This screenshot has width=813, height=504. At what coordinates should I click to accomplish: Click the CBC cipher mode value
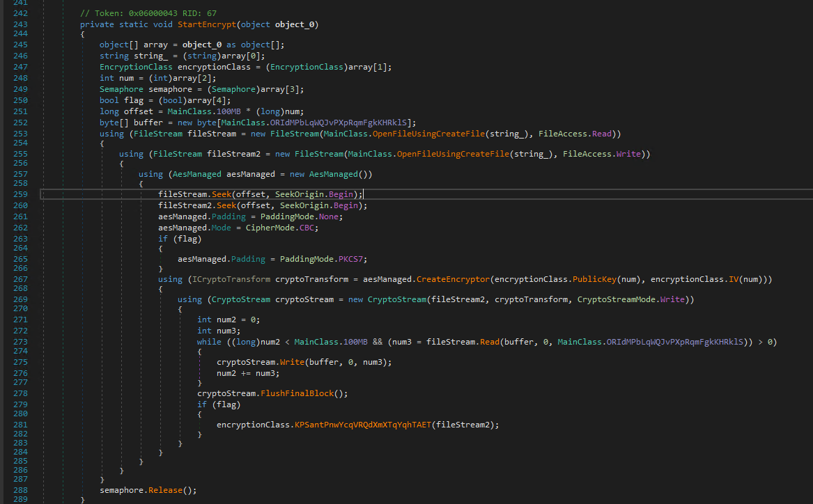(x=307, y=228)
